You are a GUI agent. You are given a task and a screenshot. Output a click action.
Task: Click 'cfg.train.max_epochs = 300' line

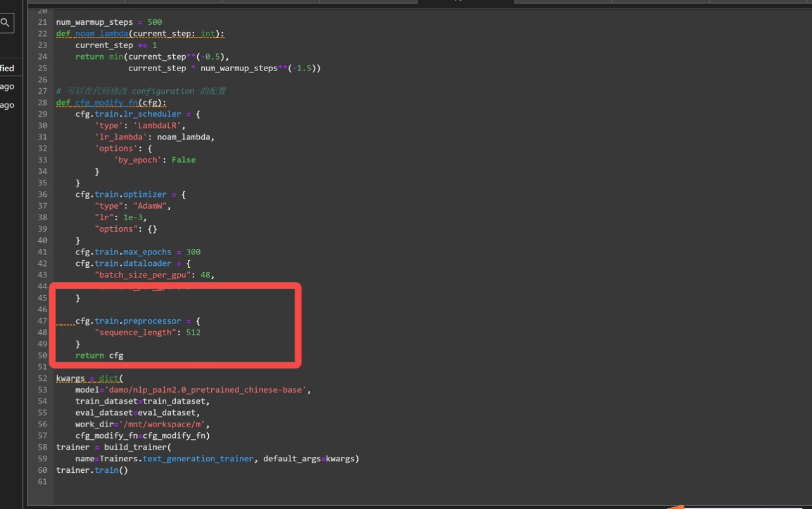(x=138, y=252)
